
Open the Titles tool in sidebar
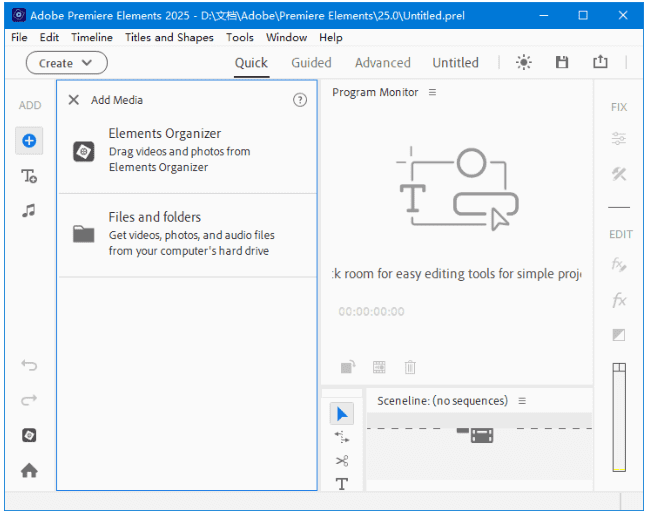[29, 176]
